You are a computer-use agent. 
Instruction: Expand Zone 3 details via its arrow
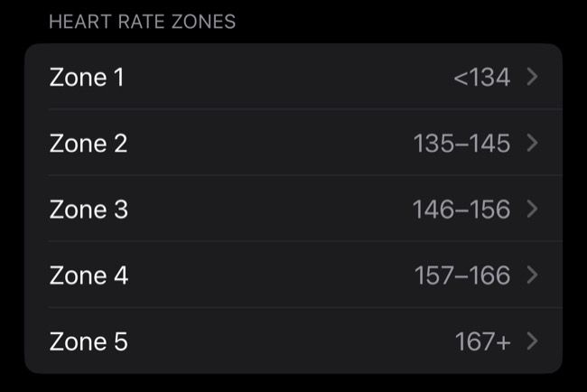(x=532, y=210)
